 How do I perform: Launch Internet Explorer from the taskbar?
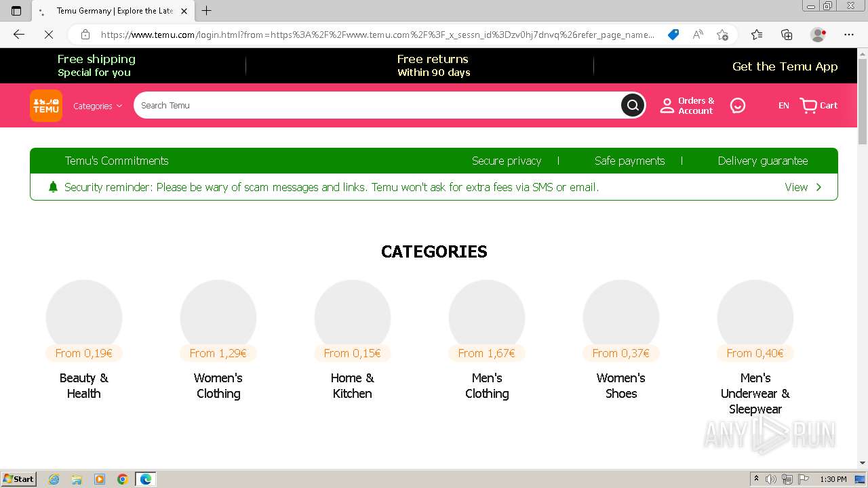pos(54,479)
